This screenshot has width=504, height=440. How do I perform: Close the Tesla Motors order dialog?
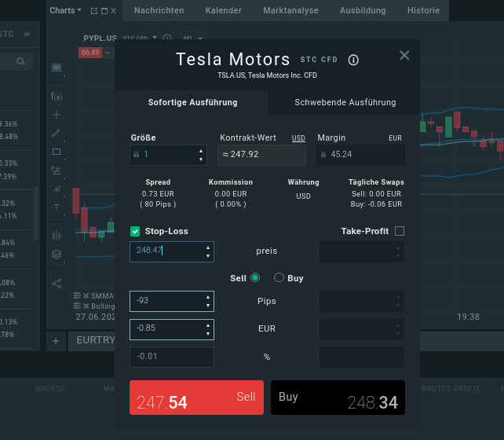click(x=404, y=55)
